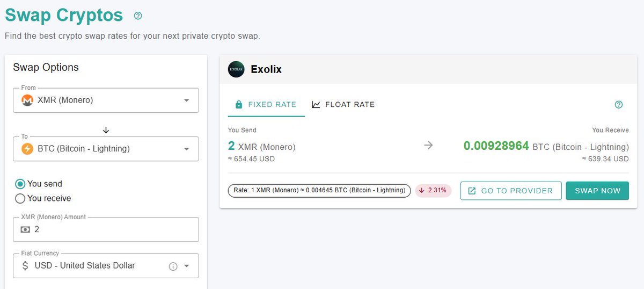Select the You receive radio button
The height and width of the screenshot is (289, 644).
click(x=20, y=198)
